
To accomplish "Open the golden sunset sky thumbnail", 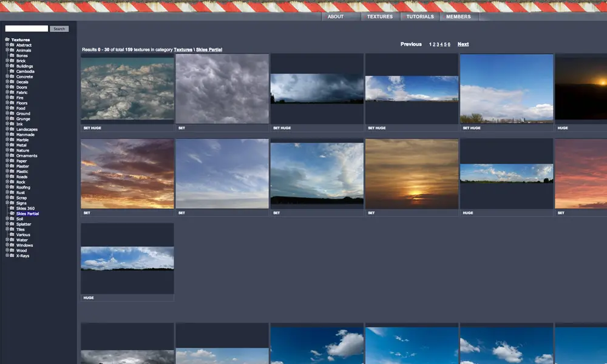I will [x=412, y=174].
